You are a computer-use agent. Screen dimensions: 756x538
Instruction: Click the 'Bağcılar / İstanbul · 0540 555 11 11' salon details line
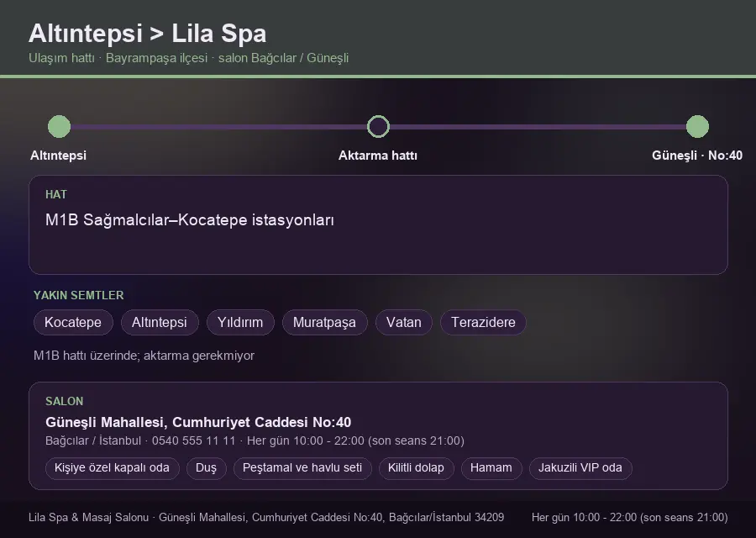click(x=255, y=441)
